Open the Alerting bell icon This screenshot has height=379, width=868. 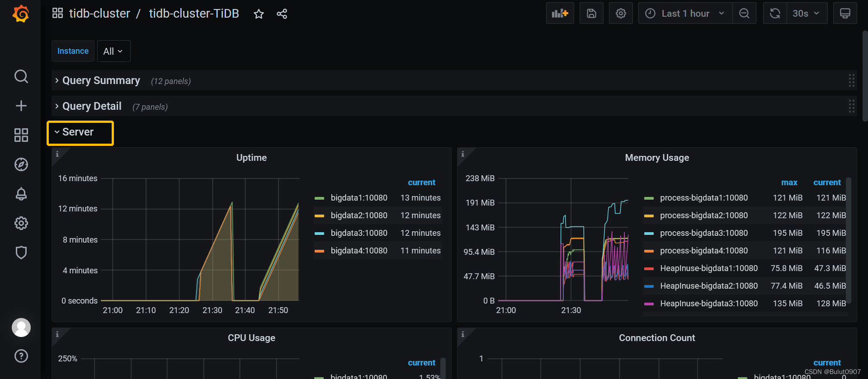click(x=21, y=194)
